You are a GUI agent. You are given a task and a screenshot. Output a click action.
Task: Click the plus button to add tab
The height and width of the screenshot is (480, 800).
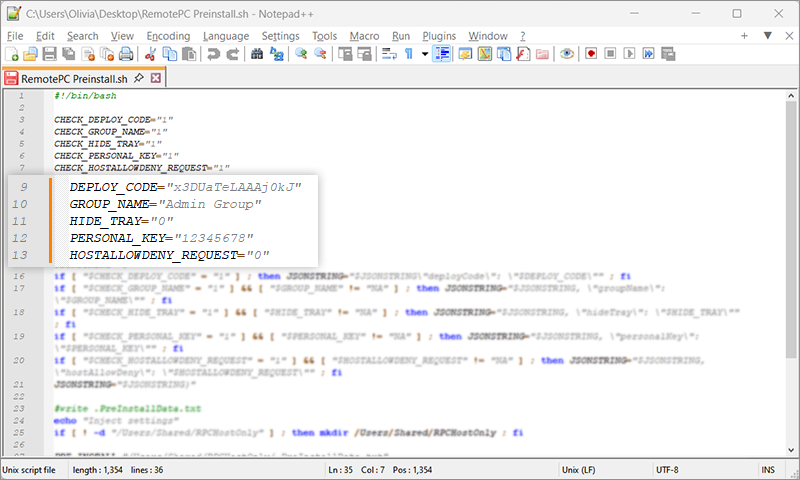(744, 35)
